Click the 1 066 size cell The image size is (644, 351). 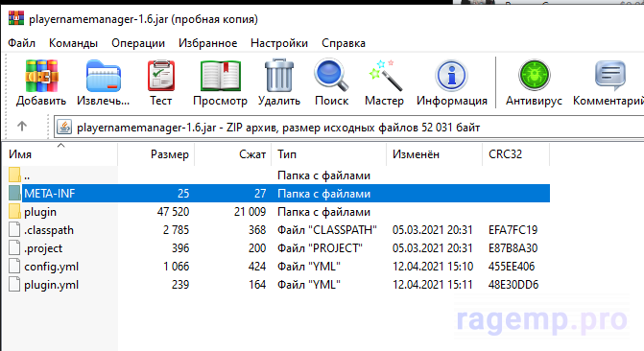click(x=177, y=267)
